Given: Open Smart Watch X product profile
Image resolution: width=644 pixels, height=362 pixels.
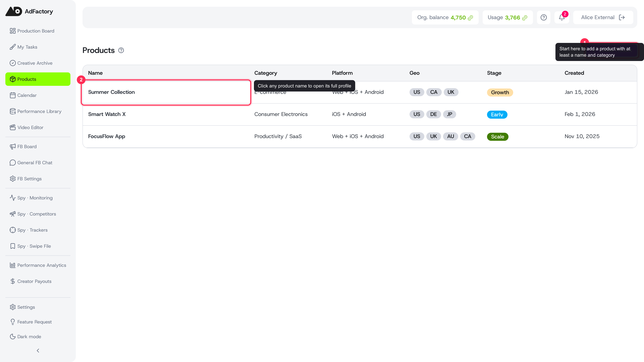Looking at the screenshot, I should point(107,114).
